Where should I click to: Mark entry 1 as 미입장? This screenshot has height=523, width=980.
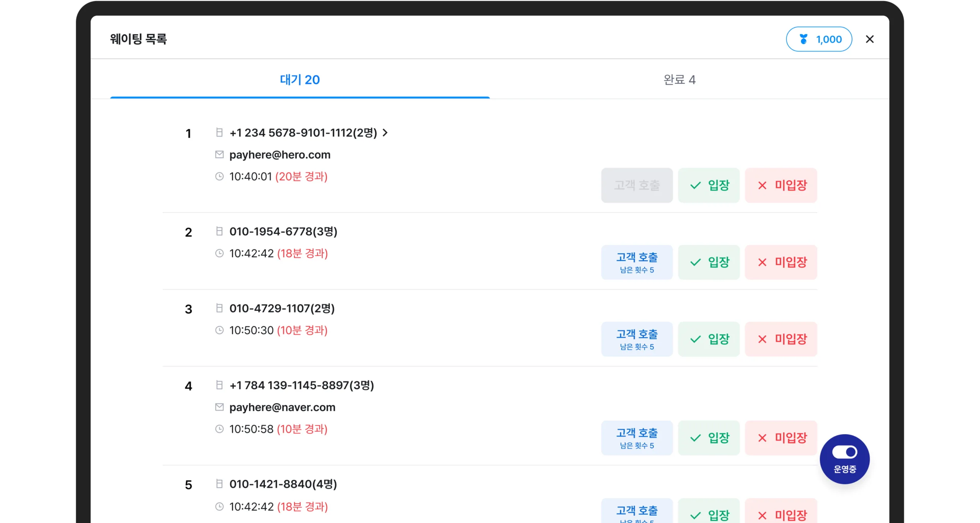click(x=781, y=185)
